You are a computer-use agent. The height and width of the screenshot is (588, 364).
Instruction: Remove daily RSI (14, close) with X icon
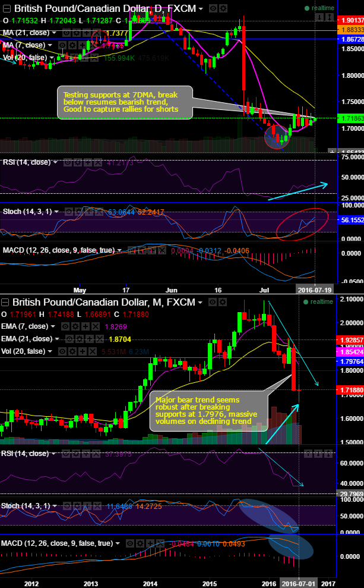coord(97,162)
